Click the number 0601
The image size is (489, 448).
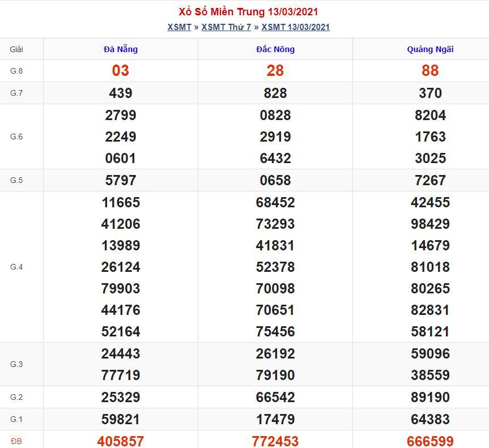[121, 158]
